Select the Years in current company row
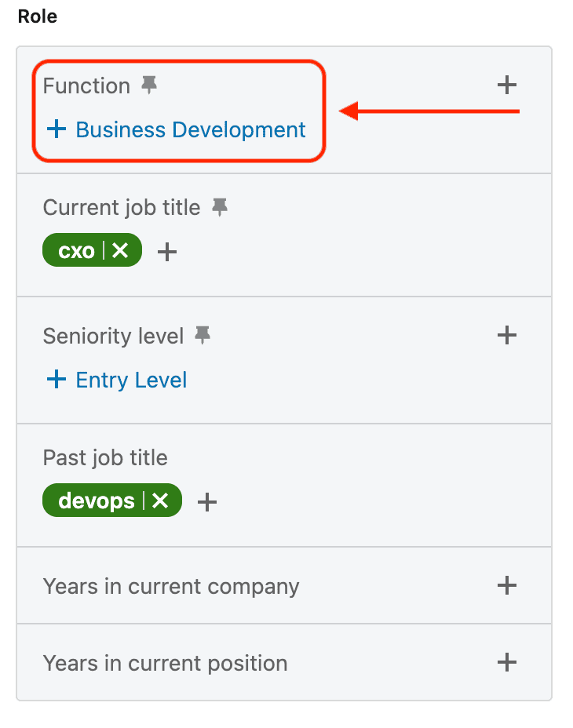 [171, 586]
